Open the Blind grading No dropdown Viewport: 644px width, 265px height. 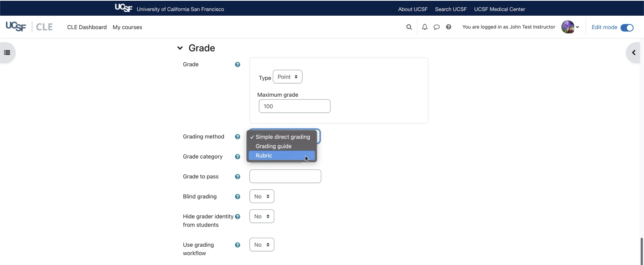click(262, 196)
